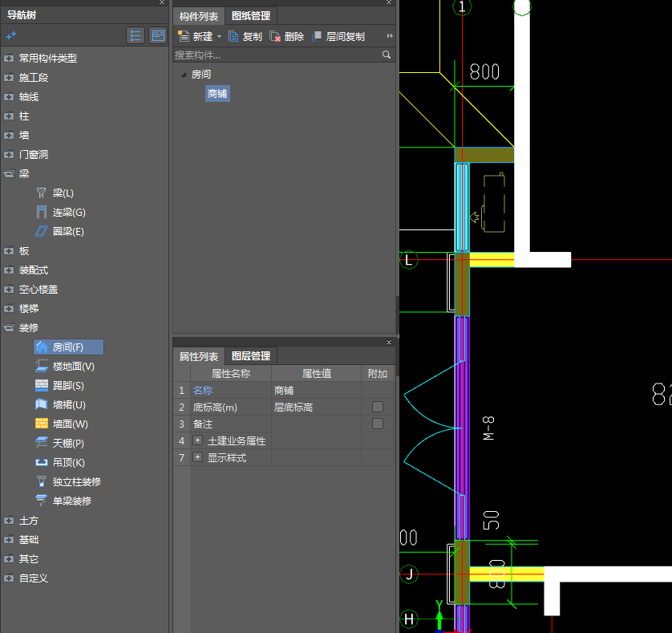The height and width of the screenshot is (633, 672).
Task: Click the 层间复制 inter-floor copy button
Action: [338, 36]
